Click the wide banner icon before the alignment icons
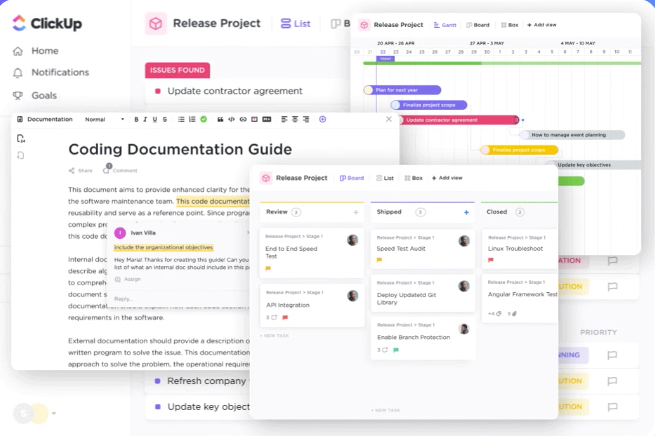 [x=267, y=119]
